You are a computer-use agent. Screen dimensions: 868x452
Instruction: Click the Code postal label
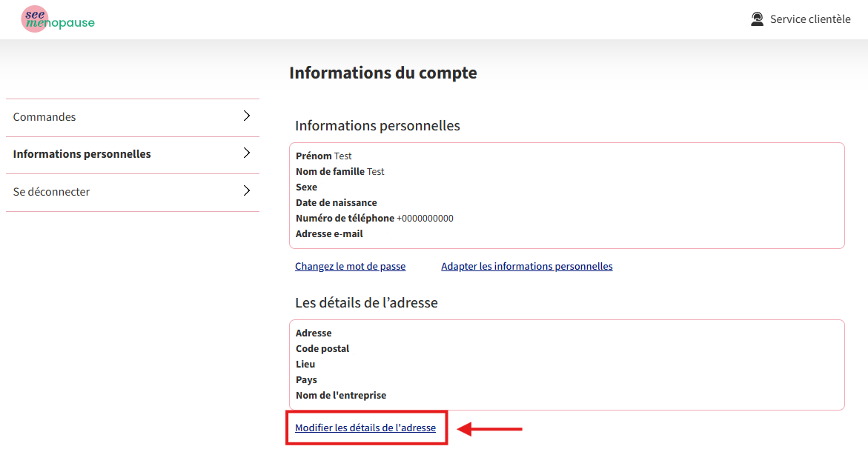pos(322,349)
